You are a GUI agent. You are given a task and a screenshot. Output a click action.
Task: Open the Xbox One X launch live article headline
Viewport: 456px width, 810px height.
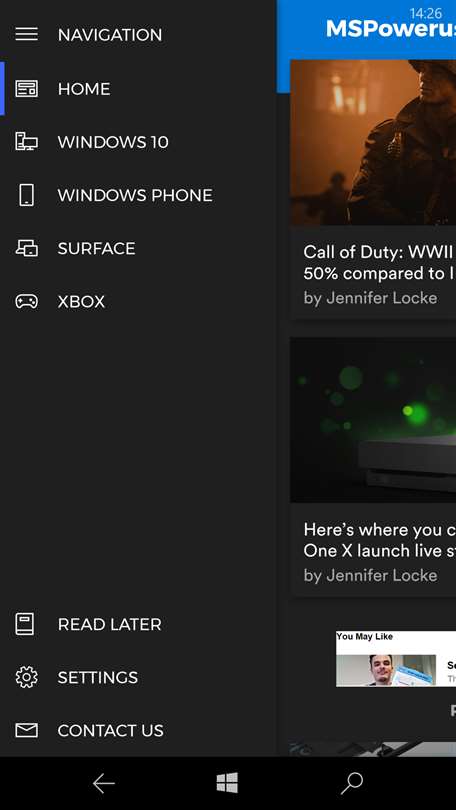point(380,540)
